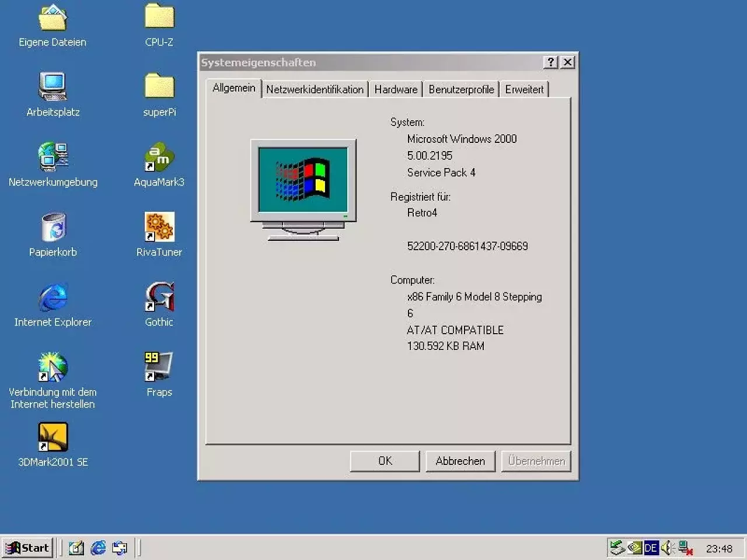Click the Service Pack 4 text
The height and width of the screenshot is (560, 747).
[441, 173]
